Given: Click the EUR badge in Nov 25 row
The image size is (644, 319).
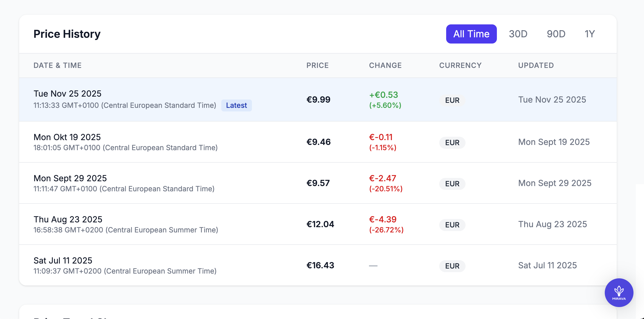Looking at the screenshot, I should coord(452,100).
